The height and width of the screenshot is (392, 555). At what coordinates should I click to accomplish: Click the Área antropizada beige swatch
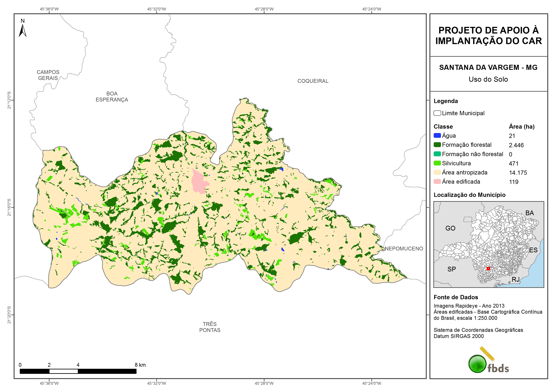click(437, 172)
